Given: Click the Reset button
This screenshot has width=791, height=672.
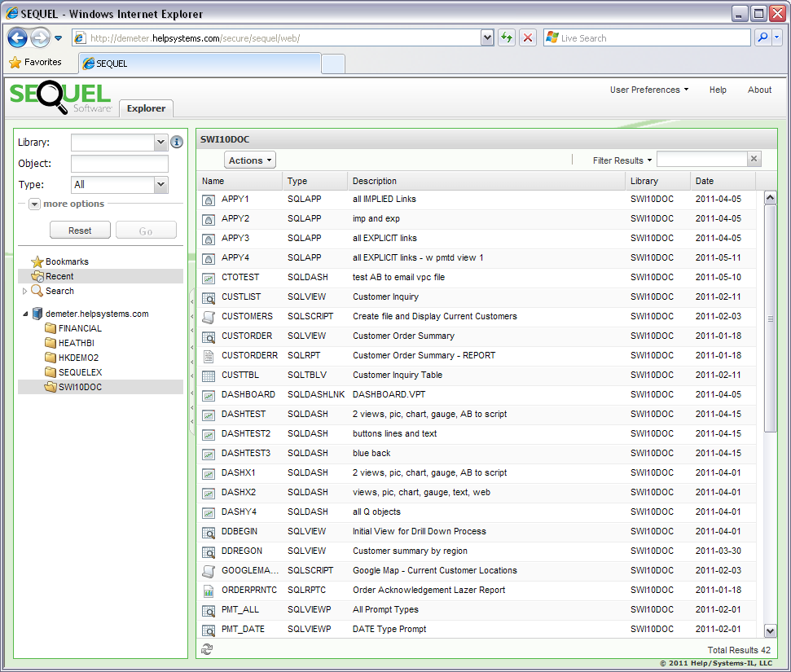Looking at the screenshot, I should 80,230.
